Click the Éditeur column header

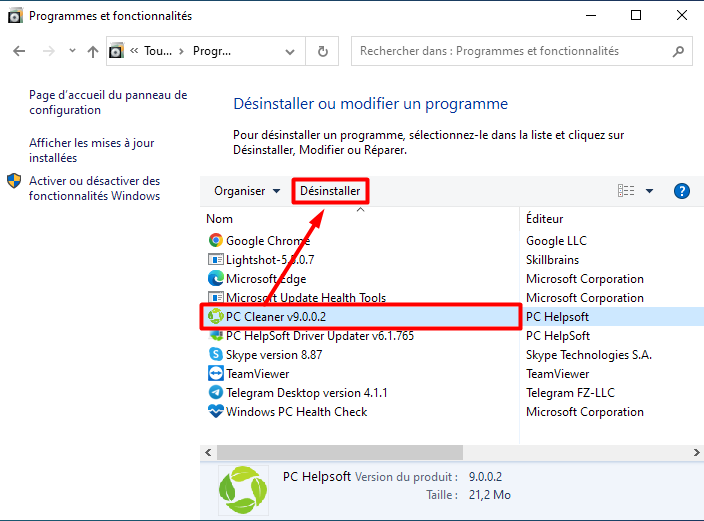tap(544, 219)
